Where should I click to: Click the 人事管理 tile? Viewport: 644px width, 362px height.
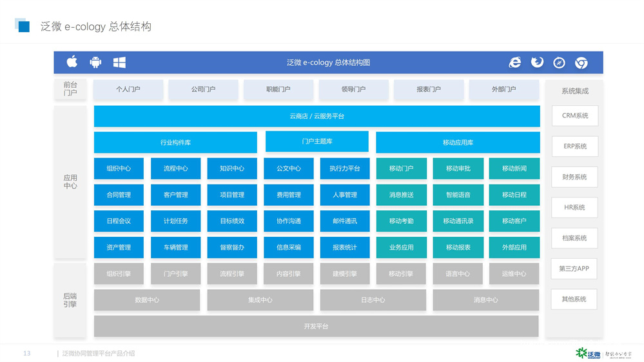click(x=345, y=195)
